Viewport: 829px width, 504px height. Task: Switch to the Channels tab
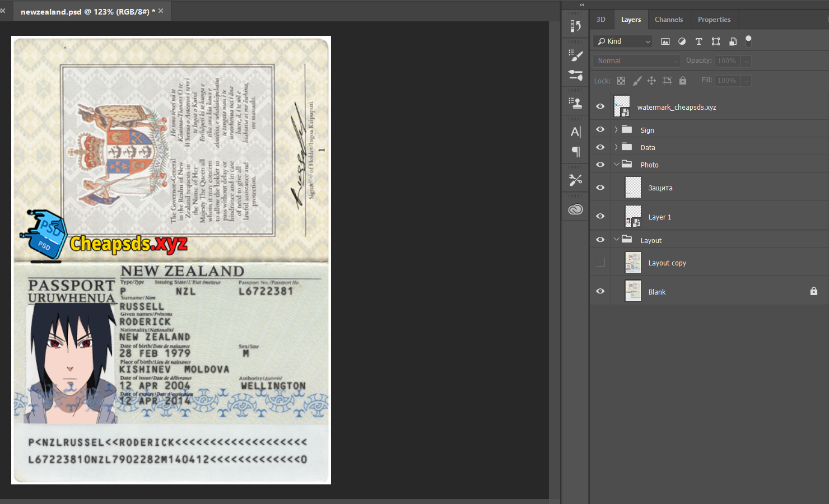[x=668, y=20]
